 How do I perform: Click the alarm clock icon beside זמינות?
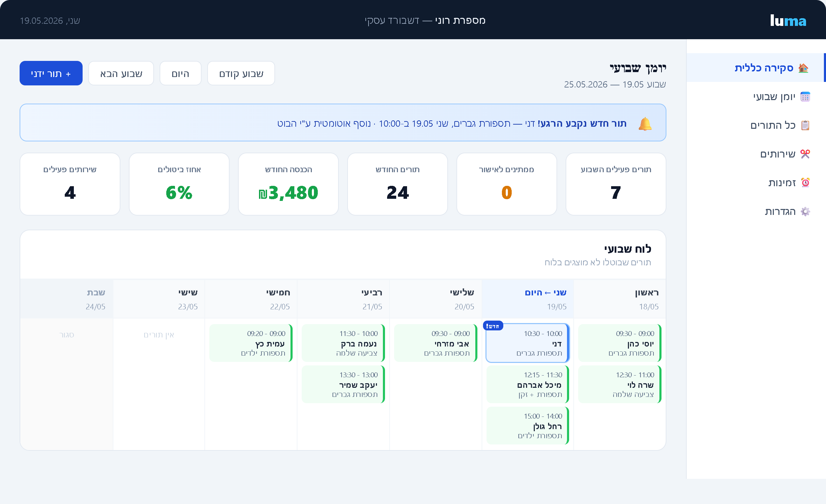point(805,183)
